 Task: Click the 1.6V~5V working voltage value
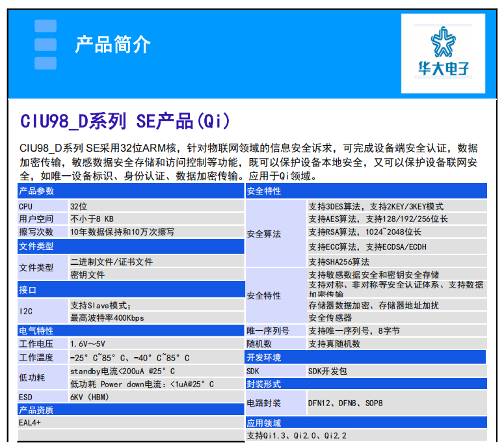coord(88,344)
